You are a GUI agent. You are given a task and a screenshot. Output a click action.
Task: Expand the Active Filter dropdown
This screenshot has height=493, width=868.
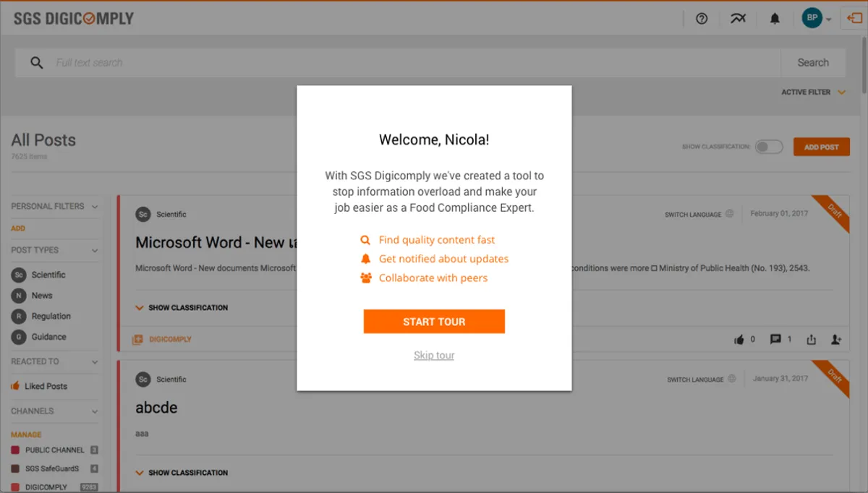814,93
